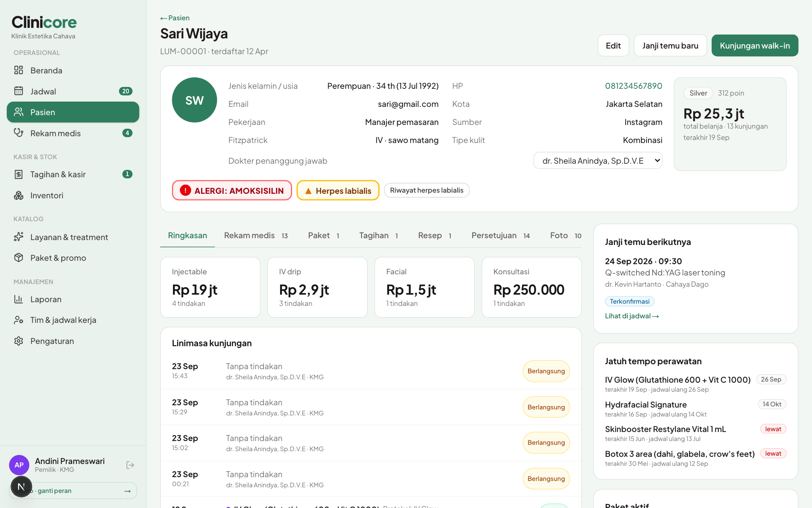812x508 pixels.
Task: Click the round N badge icon
Action: pyautogui.click(x=21, y=487)
